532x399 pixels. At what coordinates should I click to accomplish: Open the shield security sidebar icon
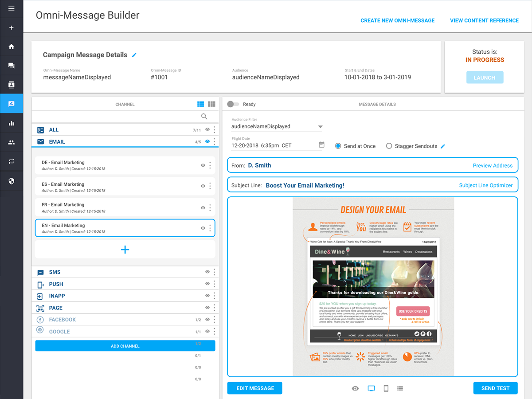(x=12, y=181)
